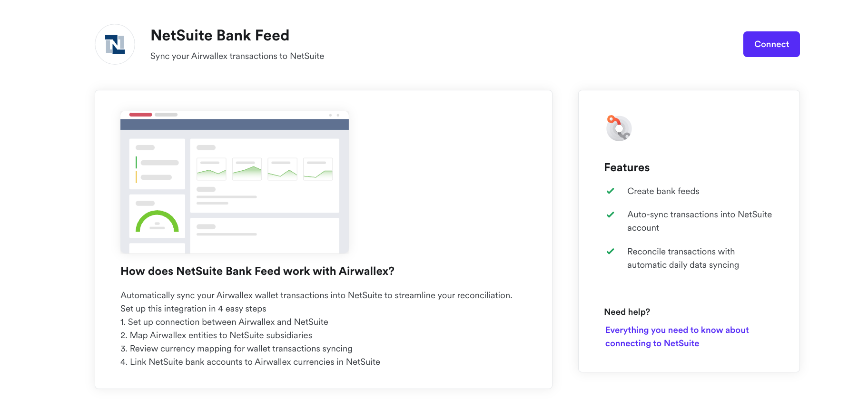Click the Sync your Airwallex transactions subtitle
This screenshot has height=409, width=868.
tap(237, 56)
